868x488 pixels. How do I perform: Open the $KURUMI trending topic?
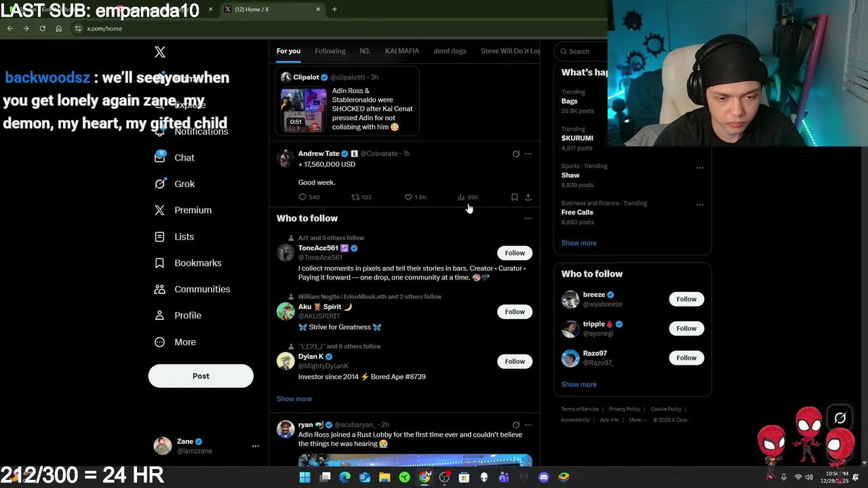point(577,138)
